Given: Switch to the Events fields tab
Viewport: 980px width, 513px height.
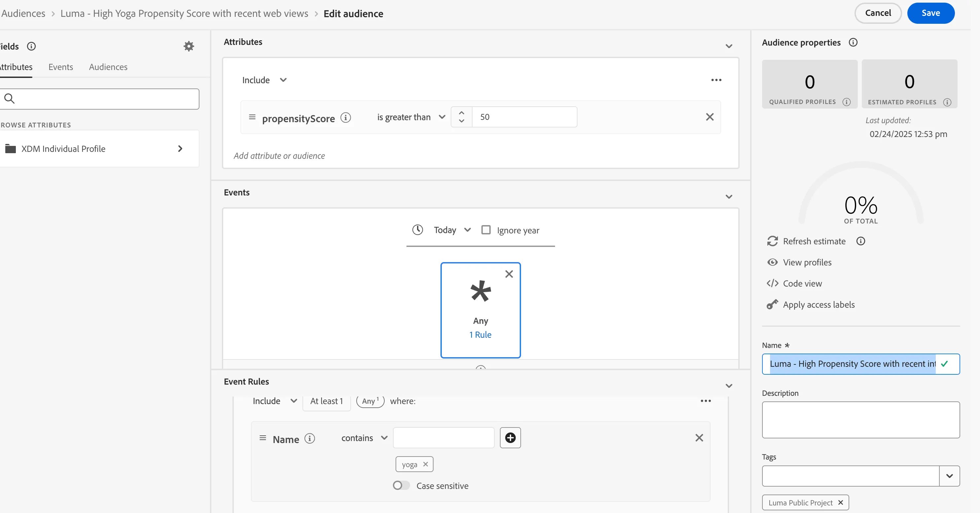Looking at the screenshot, I should click(x=60, y=67).
